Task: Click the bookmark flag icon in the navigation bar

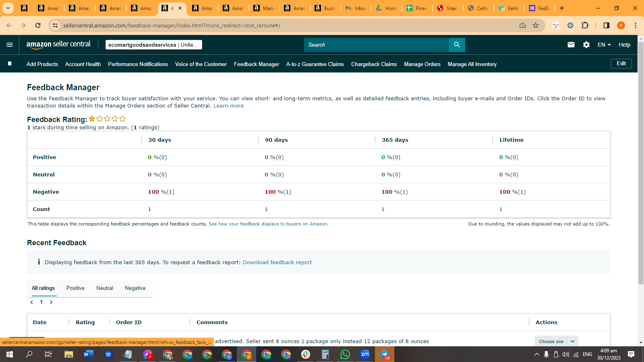Action: tap(10, 64)
